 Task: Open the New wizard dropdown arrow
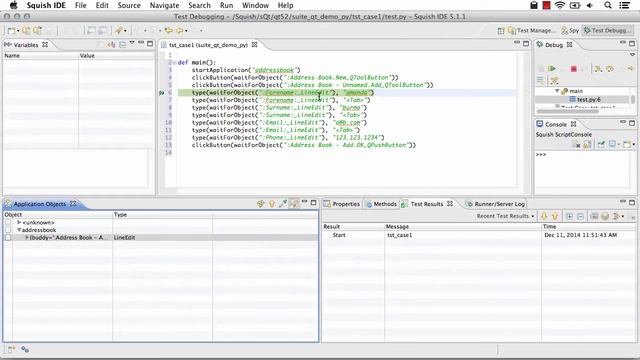(18, 31)
